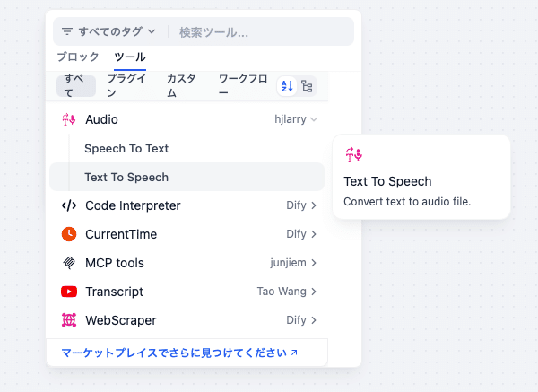The height and width of the screenshot is (392, 538).
Task: Click the Tao Wang author text
Action: point(282,291)
